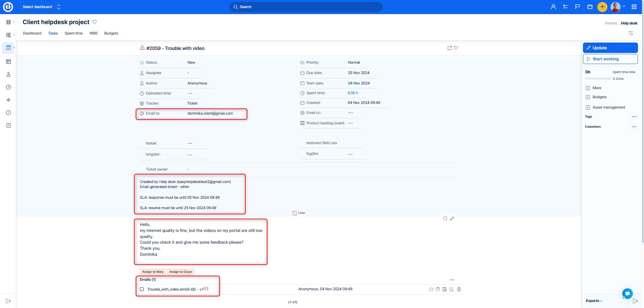This screenshot has width=644, height=308.
Task: Add ticket to favorites with heart icon
Action: coord(456,48)
